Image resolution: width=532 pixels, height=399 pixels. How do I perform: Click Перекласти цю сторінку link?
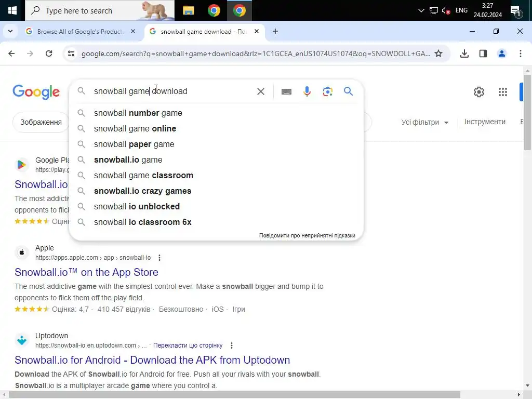pyautogui.click(x=188, y=345)
